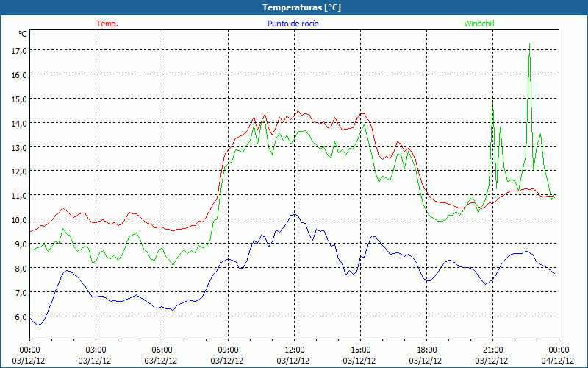588x368 pixels.
Task: Click the 13,0 y-axis value
Action: (19, 148)
